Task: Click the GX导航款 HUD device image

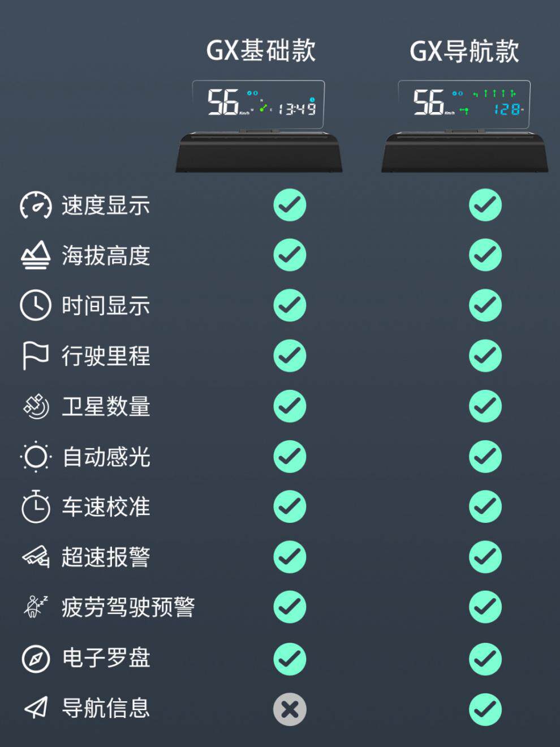Action: [464, 126]
